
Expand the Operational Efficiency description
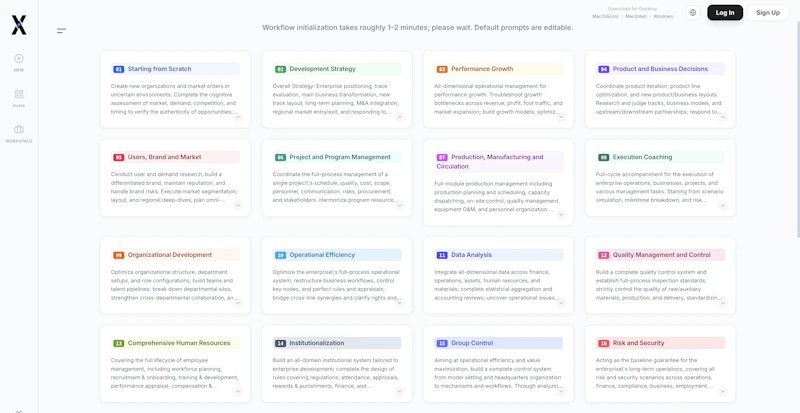[399, 303]
